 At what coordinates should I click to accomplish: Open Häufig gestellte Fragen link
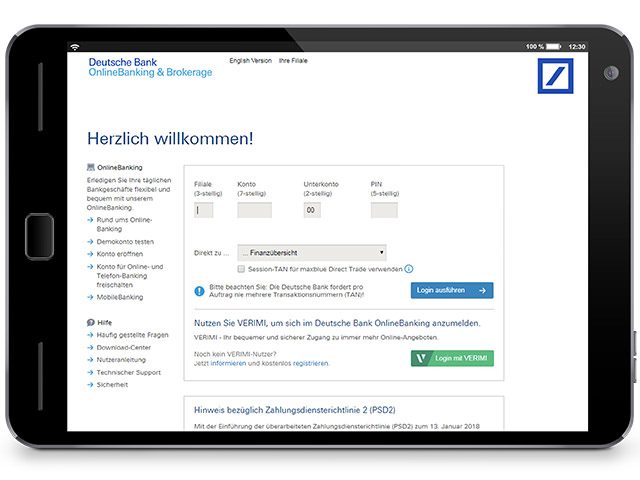coord(132,335)
